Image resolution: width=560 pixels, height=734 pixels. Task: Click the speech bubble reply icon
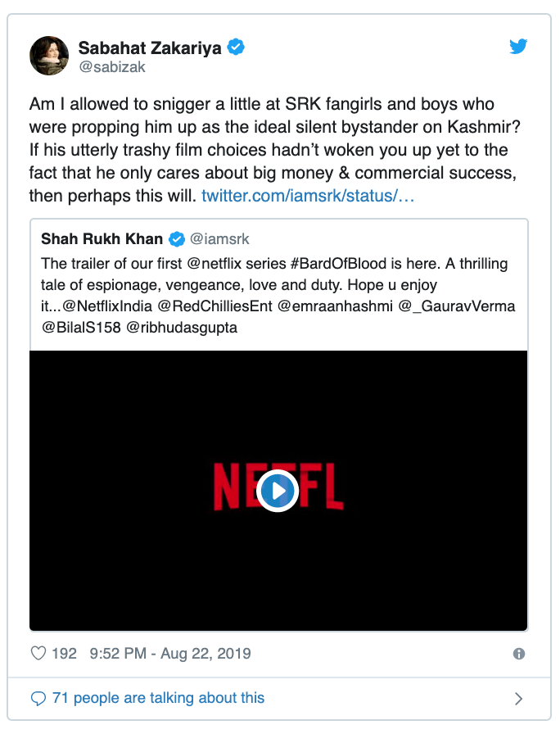click(38, 698)
